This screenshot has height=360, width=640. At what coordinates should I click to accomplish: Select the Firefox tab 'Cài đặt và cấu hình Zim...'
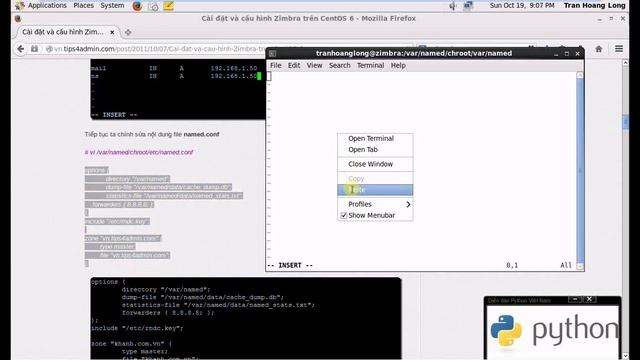click(62, 32)
